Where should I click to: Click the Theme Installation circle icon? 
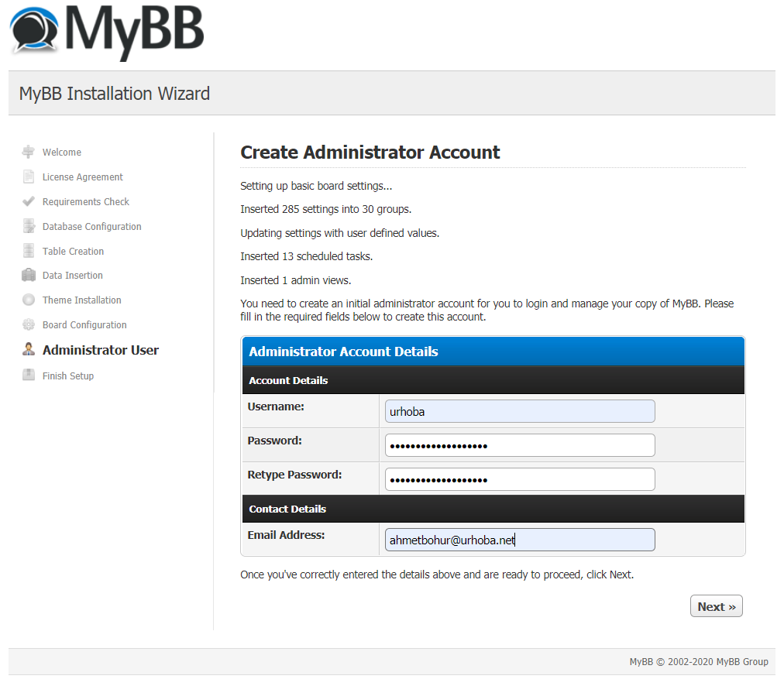[x=28, y=300]
